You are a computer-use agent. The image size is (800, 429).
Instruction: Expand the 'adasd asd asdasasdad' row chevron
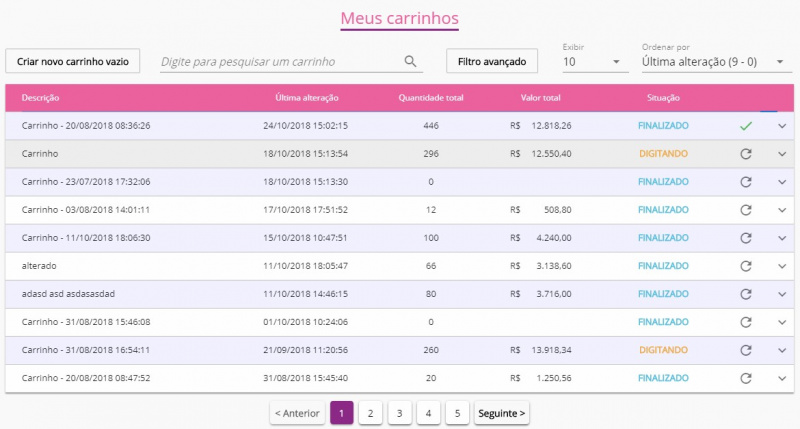782,294
